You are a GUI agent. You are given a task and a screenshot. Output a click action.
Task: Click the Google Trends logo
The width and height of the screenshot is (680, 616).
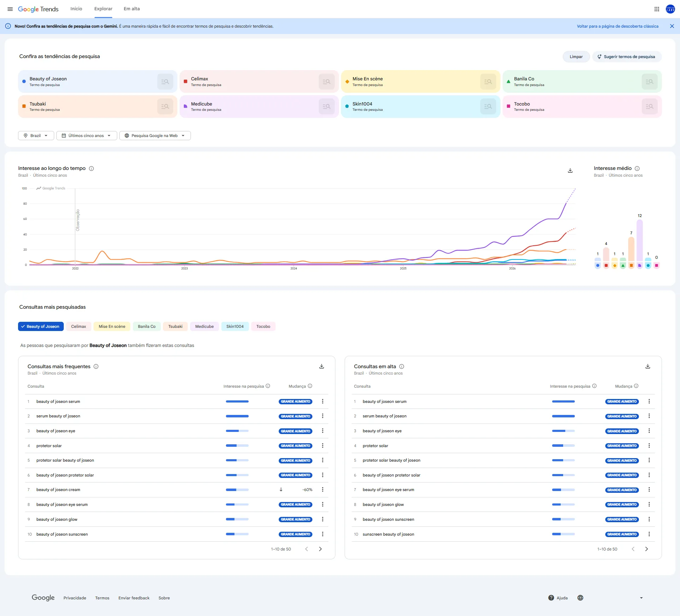coord(38,9)
